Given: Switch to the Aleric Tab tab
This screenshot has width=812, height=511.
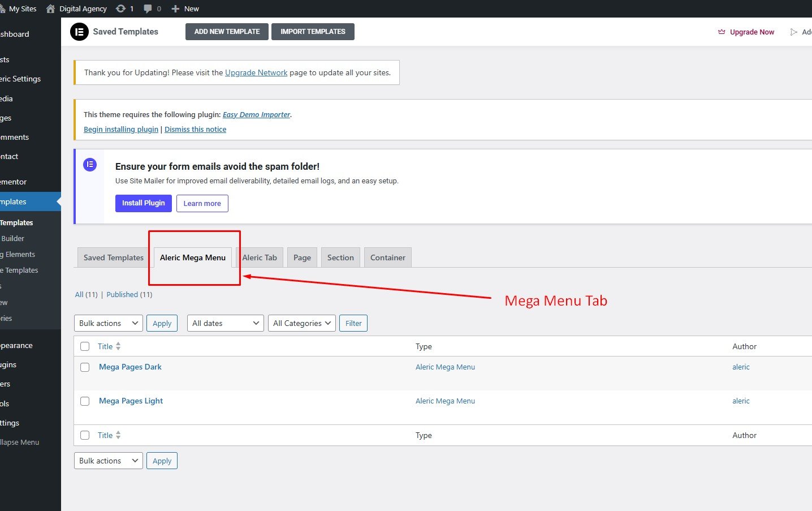Looking at the screenshot, I should pyautogui.click(x=260, y=257).
